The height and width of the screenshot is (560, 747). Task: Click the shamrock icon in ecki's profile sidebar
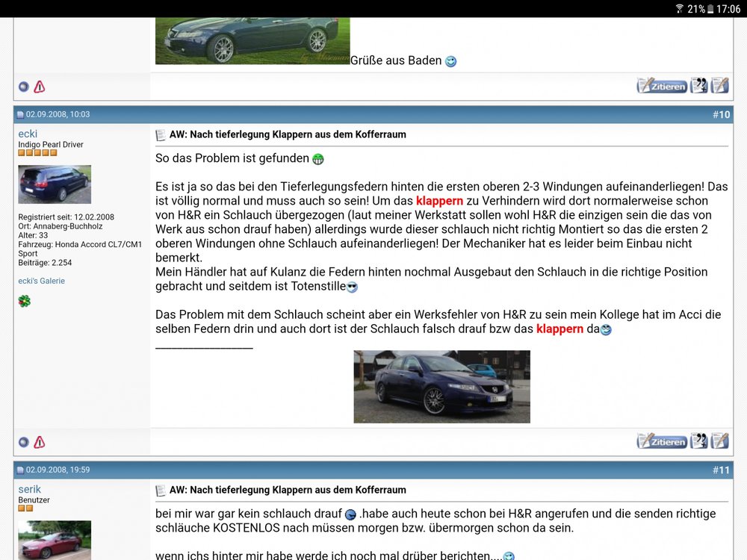(25, 301)
